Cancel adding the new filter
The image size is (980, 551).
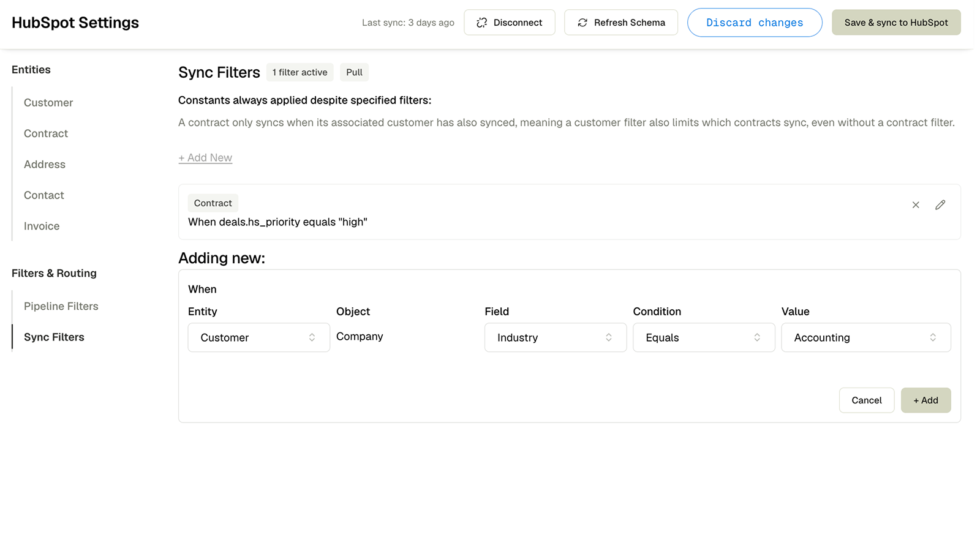[x=867, y=400]
